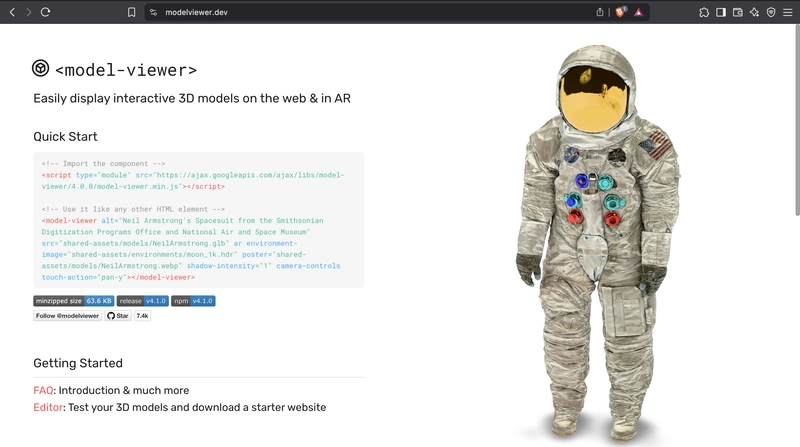Click the model-viewer cube logo
Image resolution: width=800 pixels, height=447 pixels.
[x=41, y=68]
